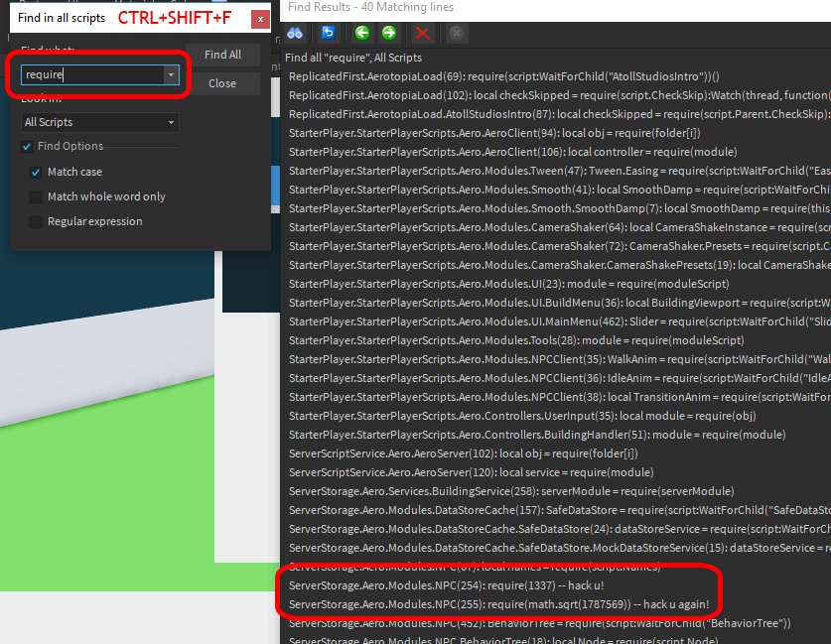Uncheck the Find Options checkbox

(x=25, y=145)
